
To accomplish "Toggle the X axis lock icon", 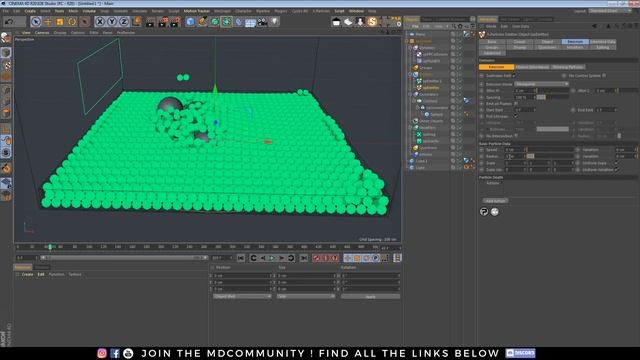I will 100,22.
